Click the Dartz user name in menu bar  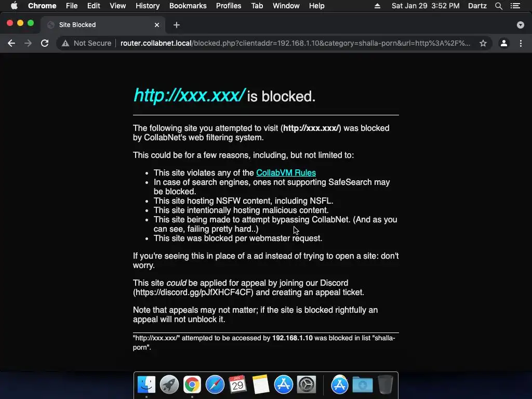477,6
